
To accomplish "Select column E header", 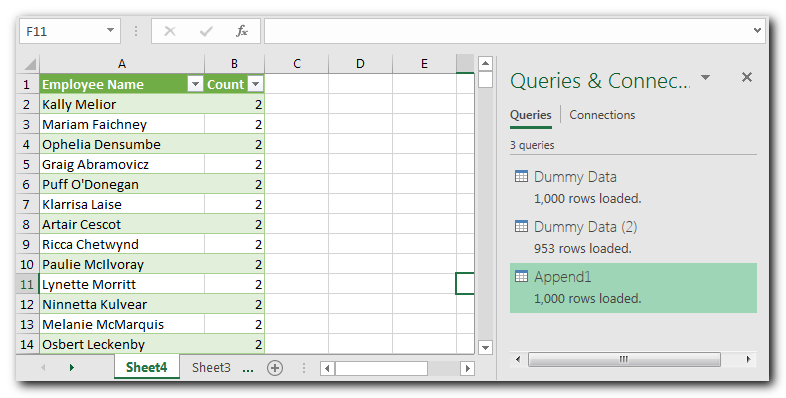I will coord(424,64).
